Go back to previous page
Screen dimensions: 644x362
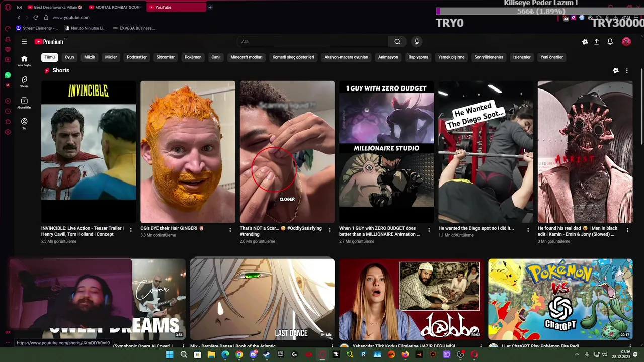[19, 17]
